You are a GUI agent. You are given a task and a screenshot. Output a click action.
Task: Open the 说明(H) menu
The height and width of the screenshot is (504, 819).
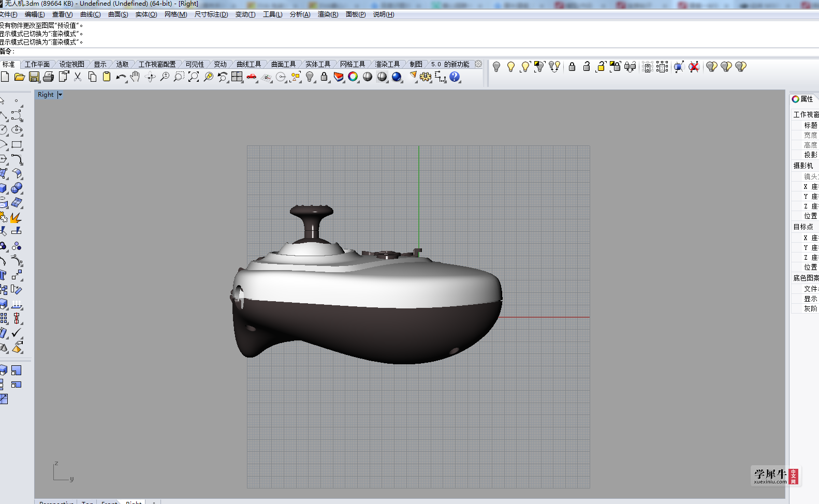384,14
